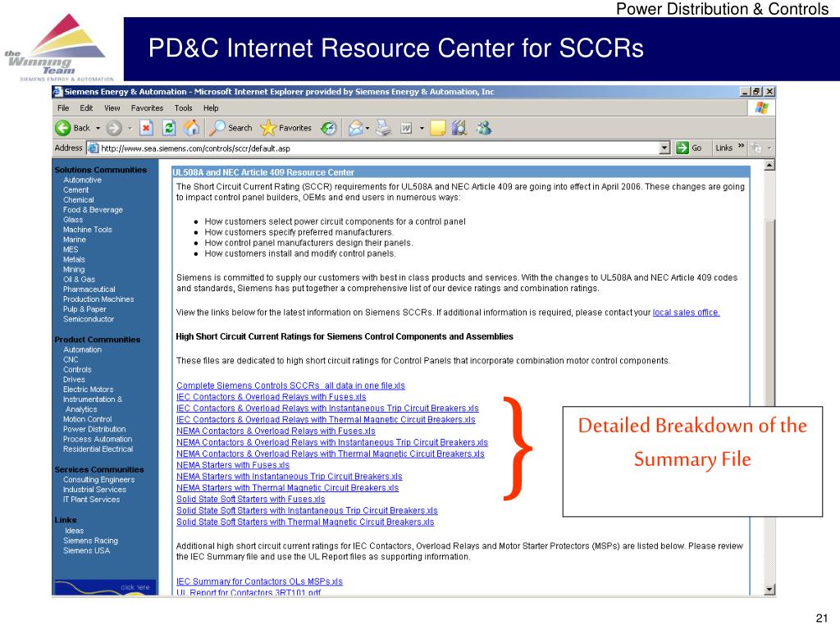Open IEC Contactors & Overload Relays with Fuses.xls
The height and width of the screenshot is (630, 840).
click(x=271, y=397)
